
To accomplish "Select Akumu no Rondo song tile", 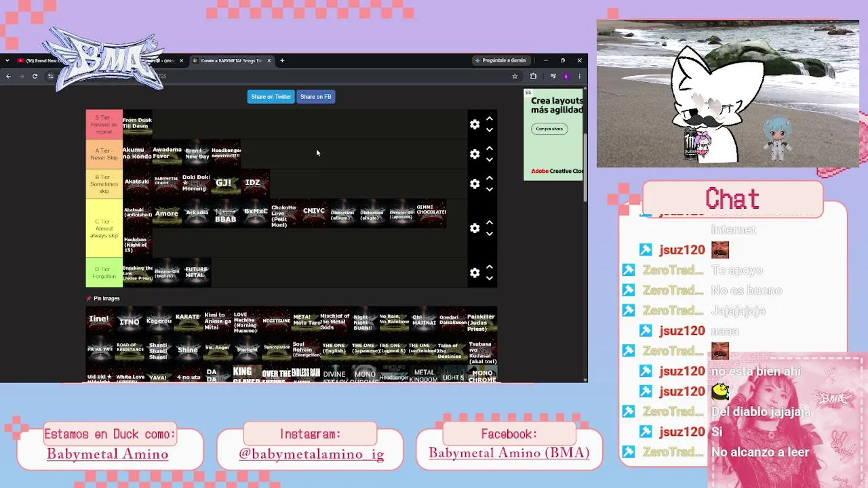I will (138, 154).
